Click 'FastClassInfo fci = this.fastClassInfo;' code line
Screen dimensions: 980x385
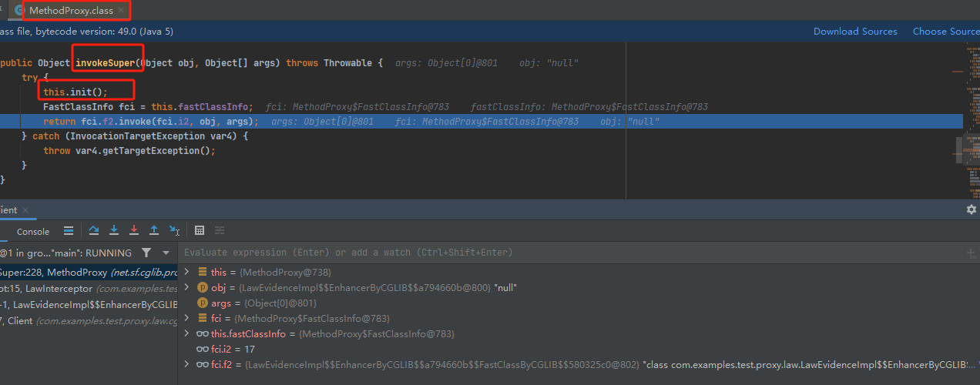pos(147,107)
